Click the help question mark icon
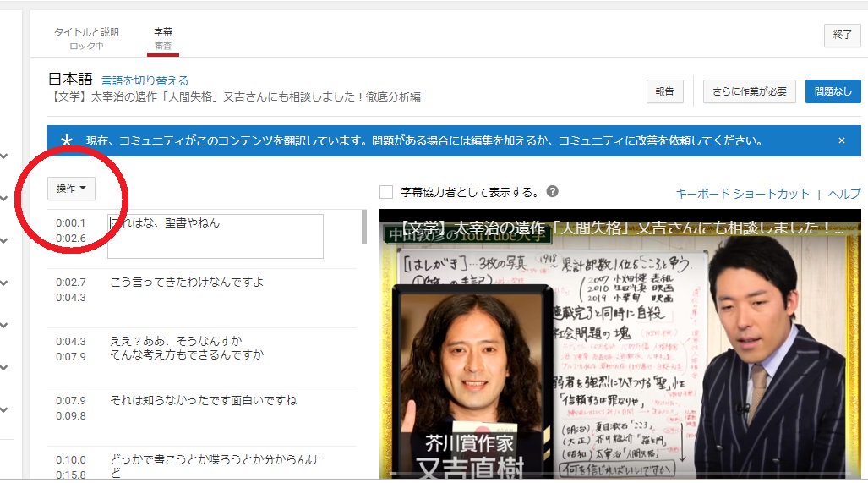 tap(552, 192)
